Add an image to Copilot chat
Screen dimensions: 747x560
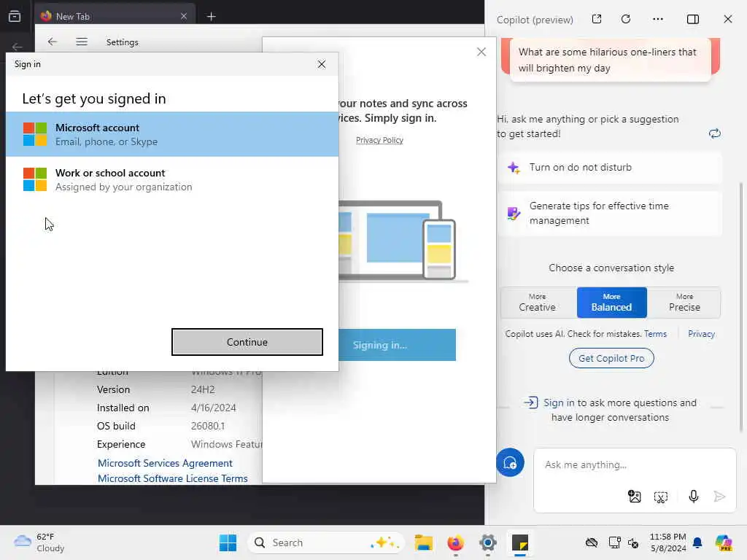click(x=634, y=497)
